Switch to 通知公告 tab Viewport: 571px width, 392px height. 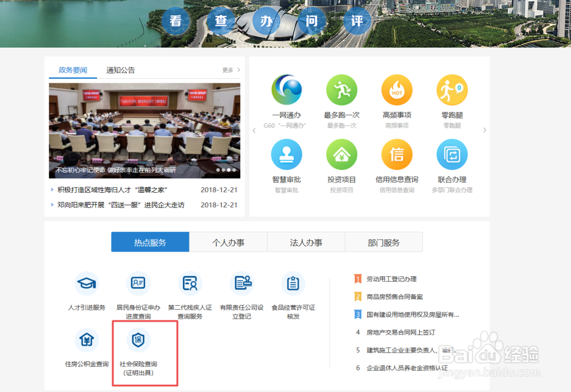point(120,70)
